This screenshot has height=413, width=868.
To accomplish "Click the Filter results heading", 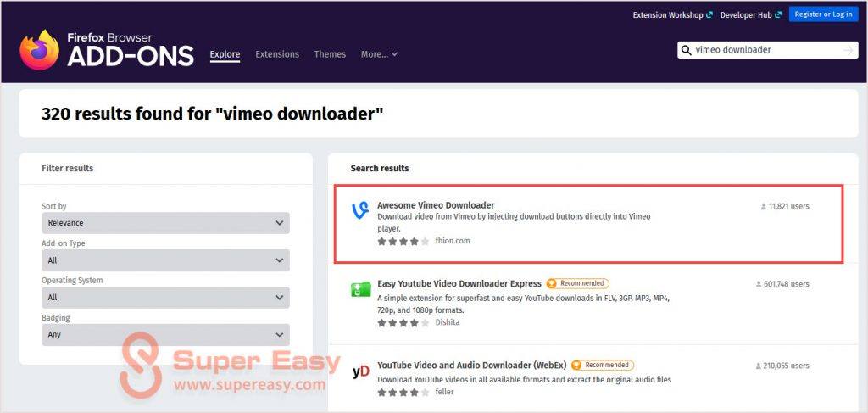I will pos(68,168).
